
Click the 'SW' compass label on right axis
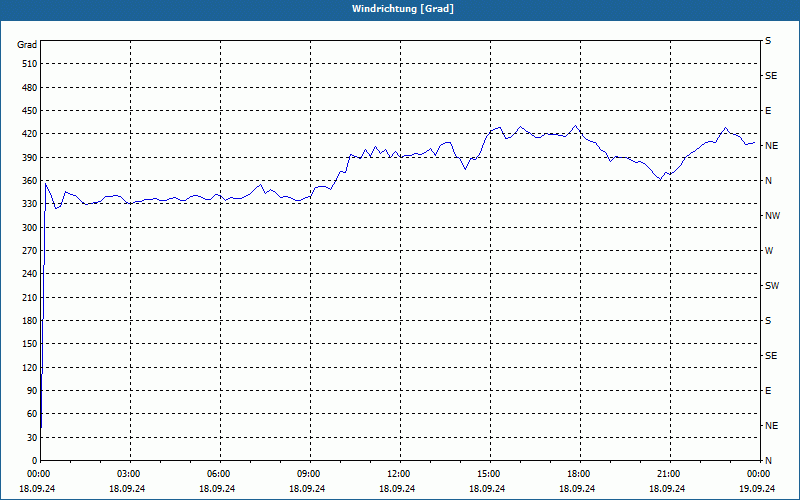pyautogui.click(x=772, y=286)
